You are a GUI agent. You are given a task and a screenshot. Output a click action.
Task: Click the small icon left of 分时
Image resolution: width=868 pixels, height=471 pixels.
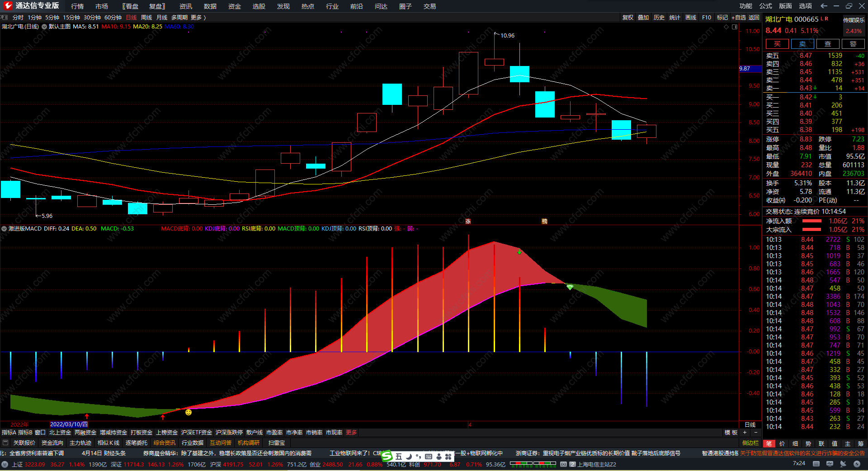pos(5,17)
